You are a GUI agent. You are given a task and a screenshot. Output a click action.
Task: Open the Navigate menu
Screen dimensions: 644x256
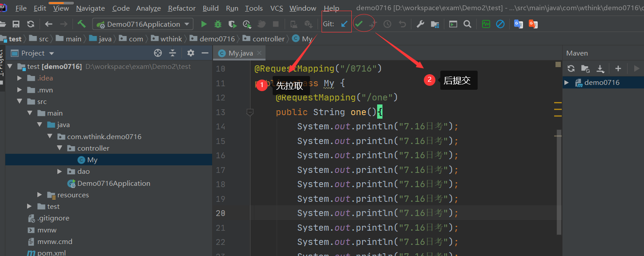90,8
